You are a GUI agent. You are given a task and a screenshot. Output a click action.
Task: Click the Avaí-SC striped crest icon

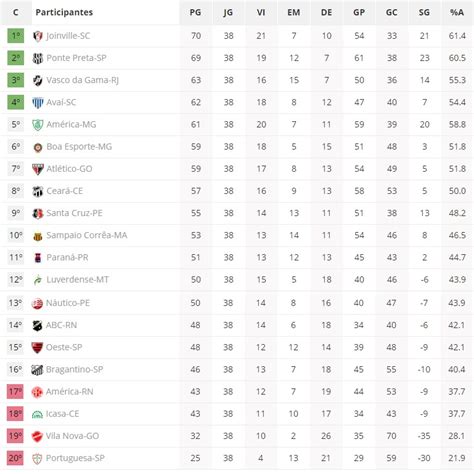point(38,103)
